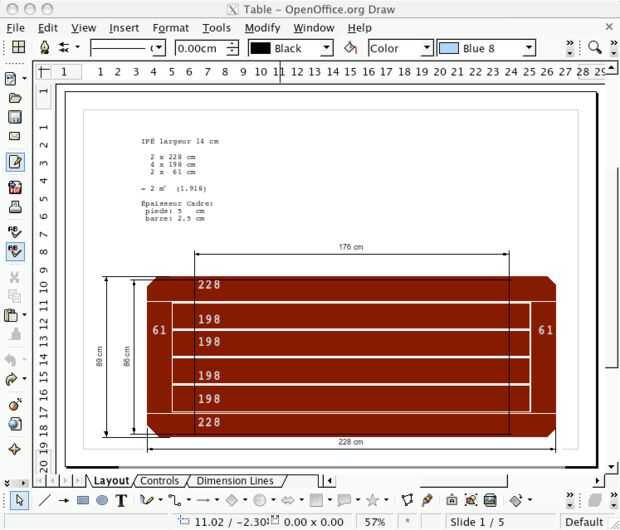The width and height of the screenshot is (620, 530).
Task: Select the Layout layer tab
Action: coord(111,481)
